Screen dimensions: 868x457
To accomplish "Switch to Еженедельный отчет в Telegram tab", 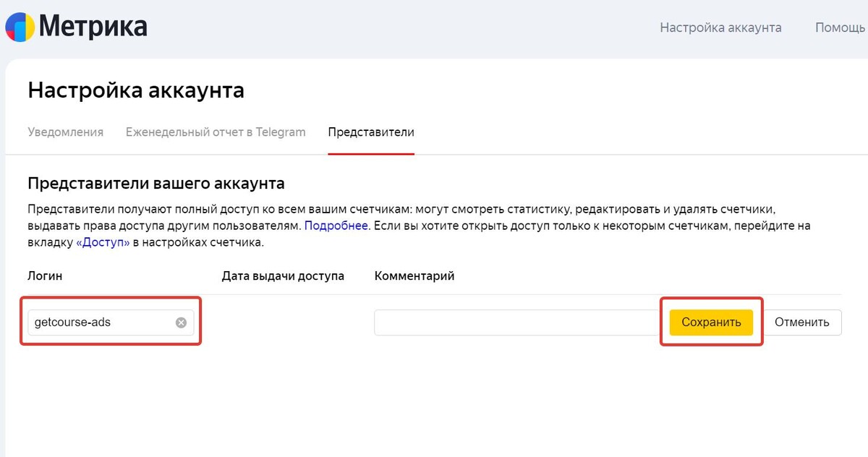I will pos(216,132).
